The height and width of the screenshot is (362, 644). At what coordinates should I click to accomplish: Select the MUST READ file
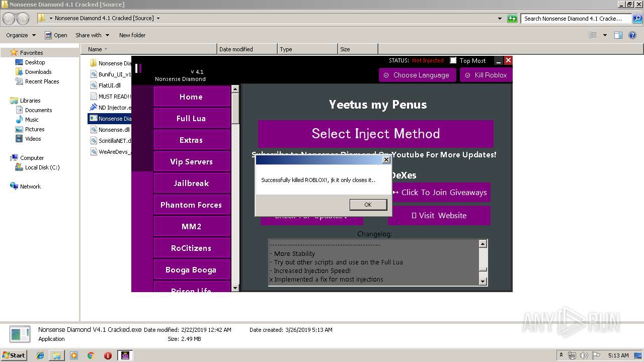(x=110, y=97)
